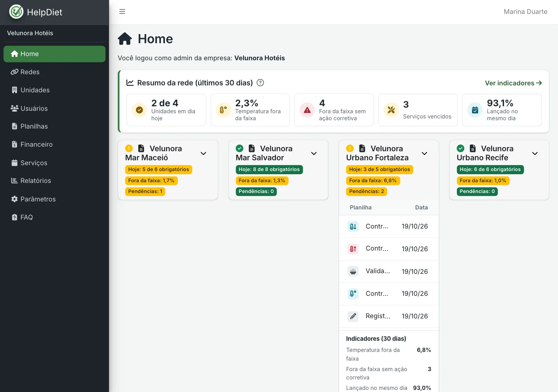Viewport: 558px width, 392px height.
Task: Click the red thermometer-up icon in second planilha row
Action: pyautogui.click(x=353, y=249)
